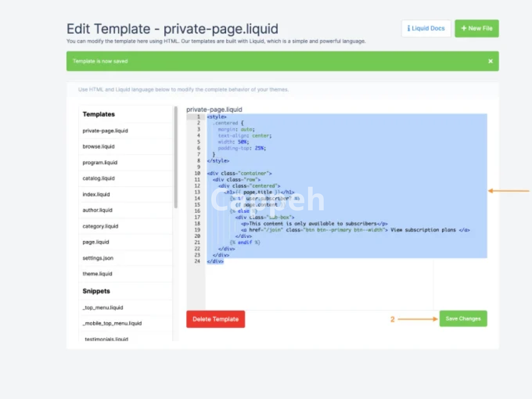
Task: Dismiss the 'Template is now saved' alert
Action: click(x=490, y=61)
